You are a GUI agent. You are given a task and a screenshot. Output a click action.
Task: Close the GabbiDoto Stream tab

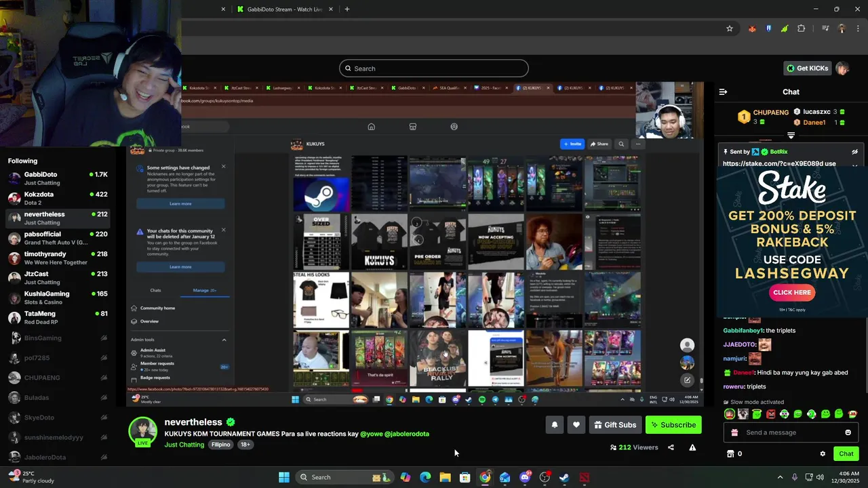(x=331, y=9)
